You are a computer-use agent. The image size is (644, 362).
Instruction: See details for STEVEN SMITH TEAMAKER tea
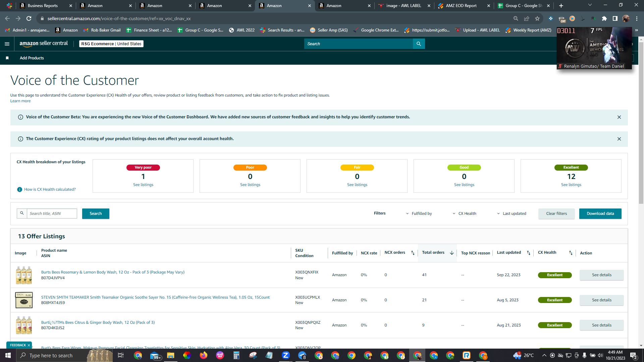pos(602,300)
